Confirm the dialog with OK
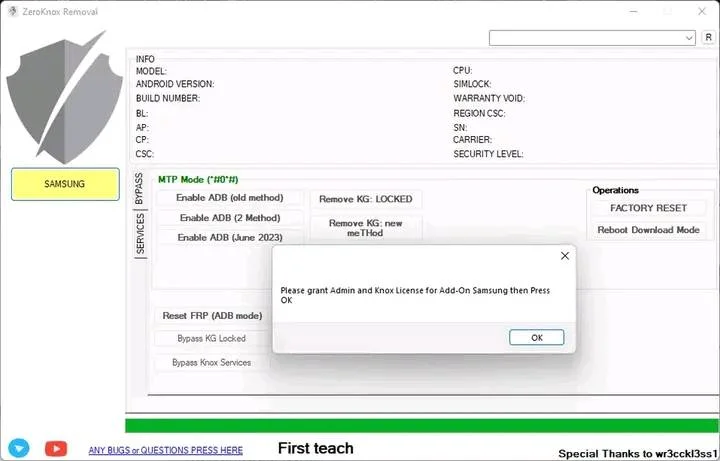The image size is (720, 461). [x=536, y=337]
